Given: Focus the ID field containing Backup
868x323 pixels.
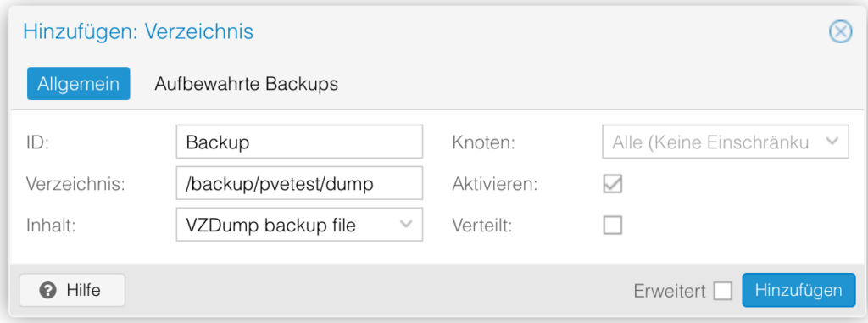Looking at the screenshot, I should coord(299,142).
